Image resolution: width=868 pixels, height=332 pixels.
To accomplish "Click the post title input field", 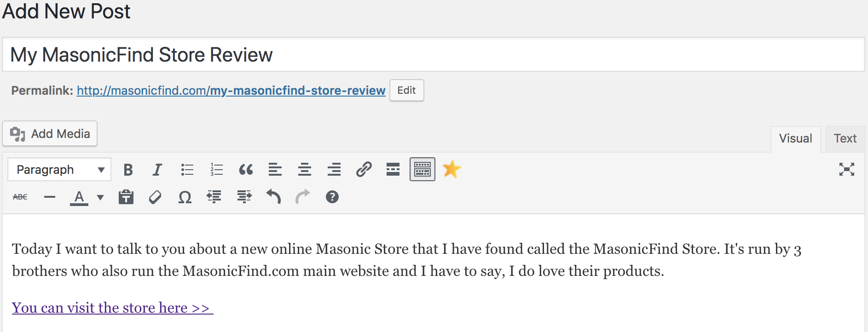I will click(433, 55).
